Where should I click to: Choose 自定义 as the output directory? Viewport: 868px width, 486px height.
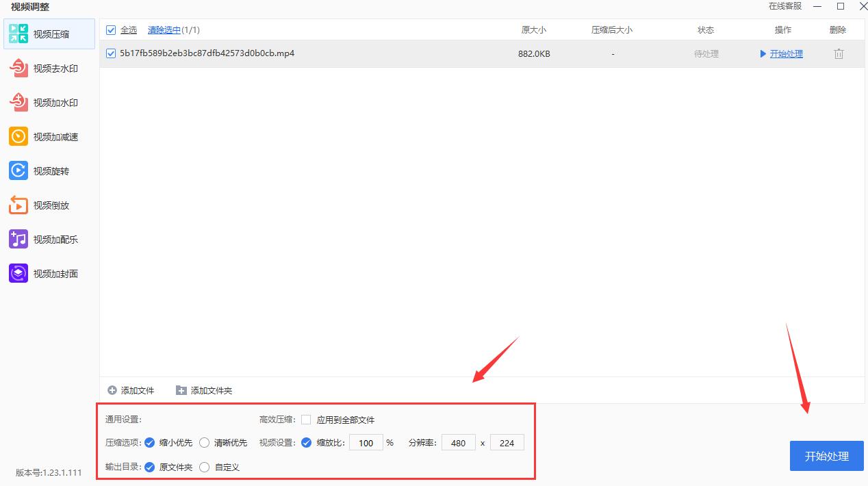(x=204, y=467)
